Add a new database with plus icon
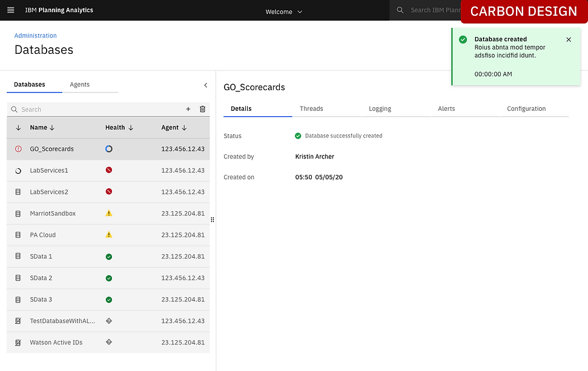 point(188,109)
